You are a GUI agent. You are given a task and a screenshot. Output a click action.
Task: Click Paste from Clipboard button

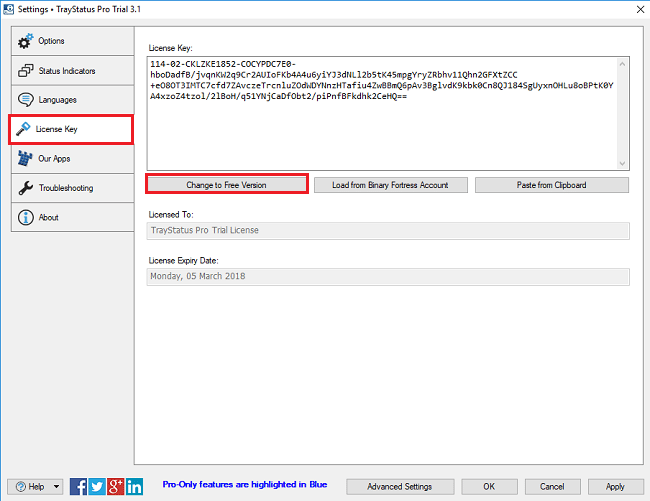552,185
